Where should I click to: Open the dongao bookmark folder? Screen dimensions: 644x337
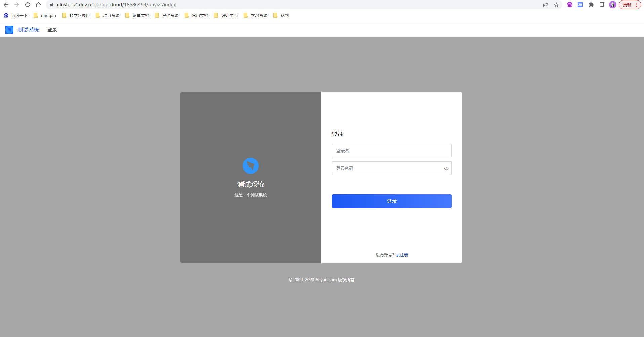[x=45, y=15]
